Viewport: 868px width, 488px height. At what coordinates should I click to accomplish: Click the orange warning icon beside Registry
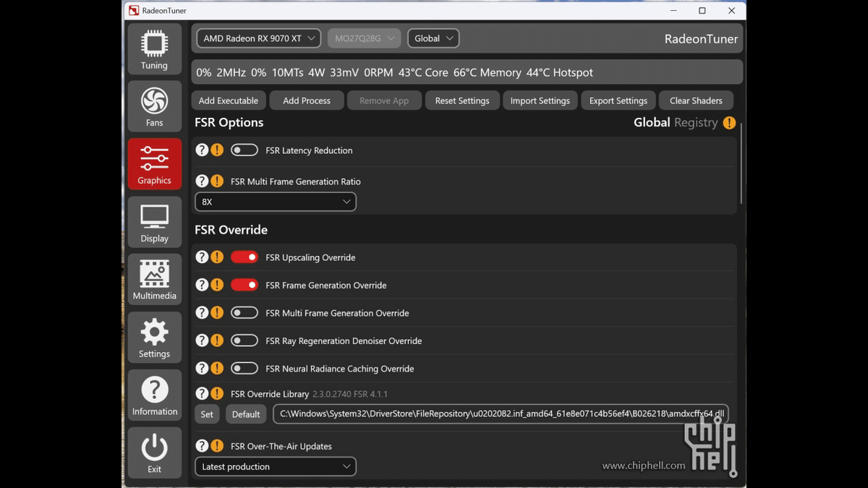tap(729, 123)
